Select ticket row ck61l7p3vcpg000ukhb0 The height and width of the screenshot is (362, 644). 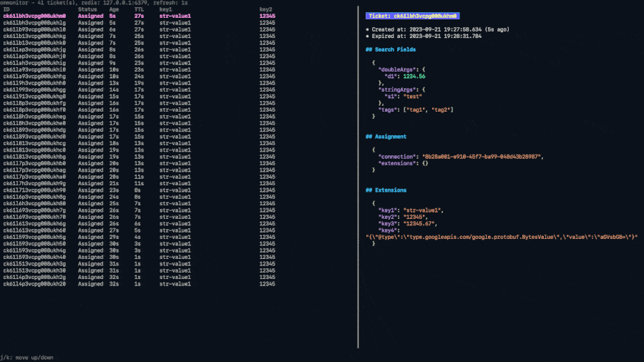click(x=140, y=163)
